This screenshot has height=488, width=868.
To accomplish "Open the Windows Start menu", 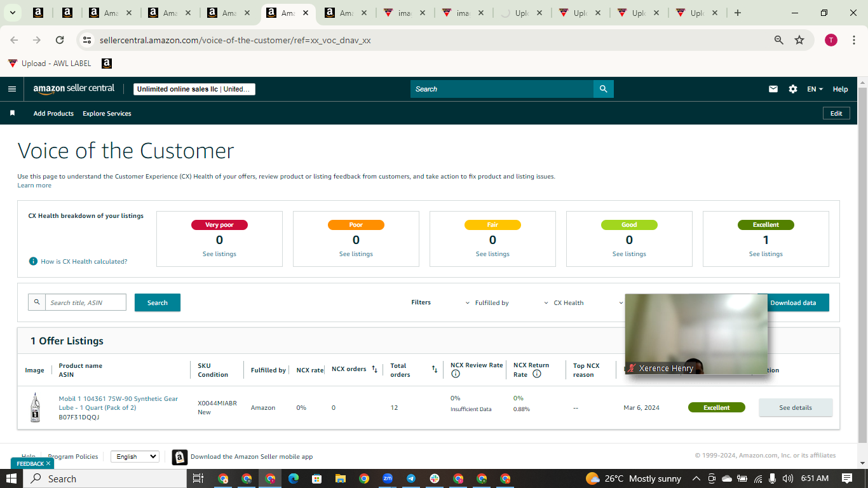I will [x=11, y=478].
